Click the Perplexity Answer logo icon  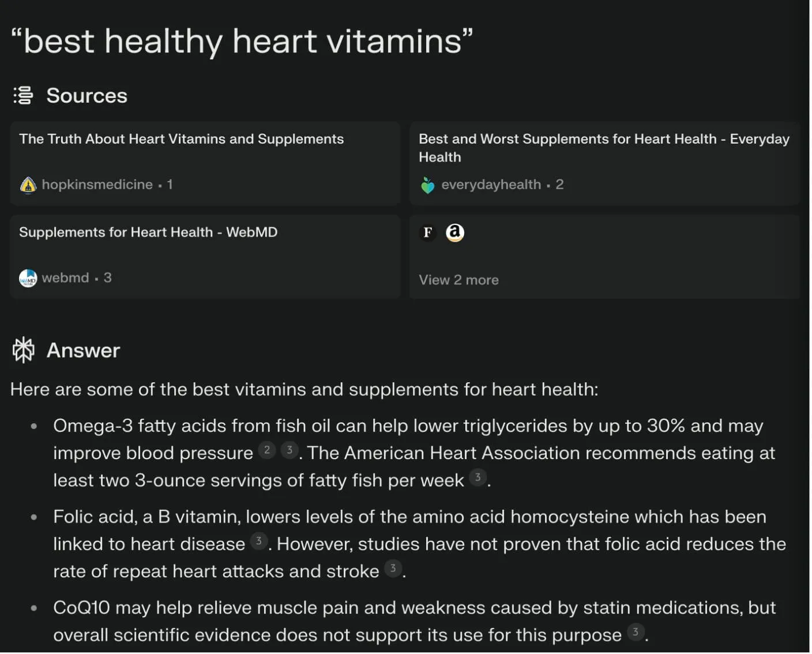(24, 350)
